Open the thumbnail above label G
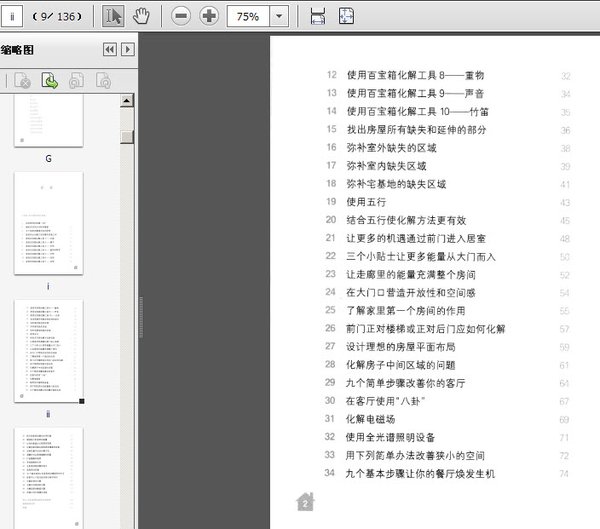This screenshot has height=529, width=600. 49,121
